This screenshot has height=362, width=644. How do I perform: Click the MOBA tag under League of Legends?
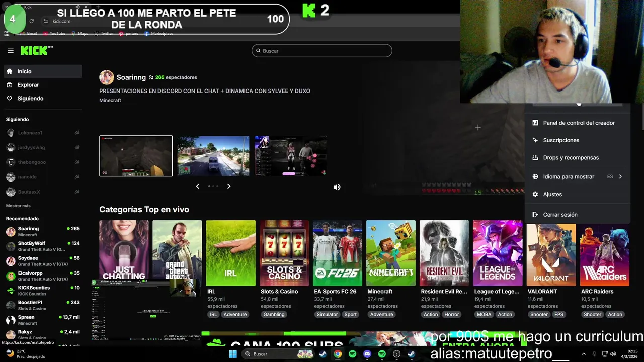(484, 315)
